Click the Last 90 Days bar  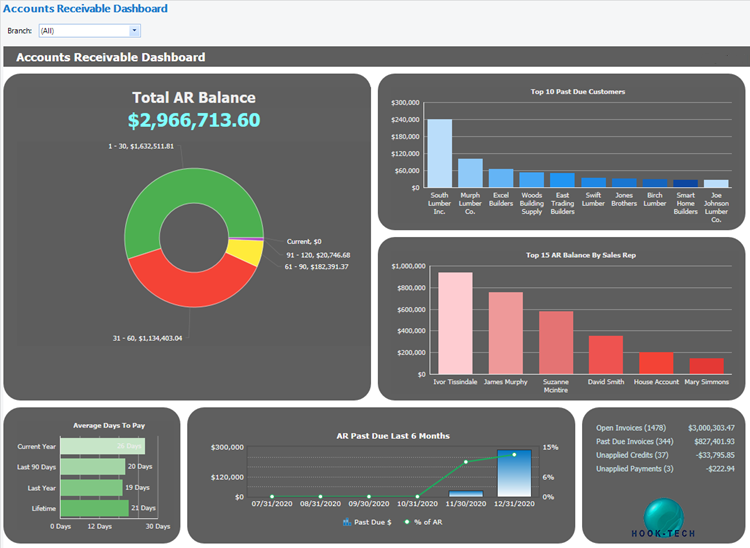point(93,467)
